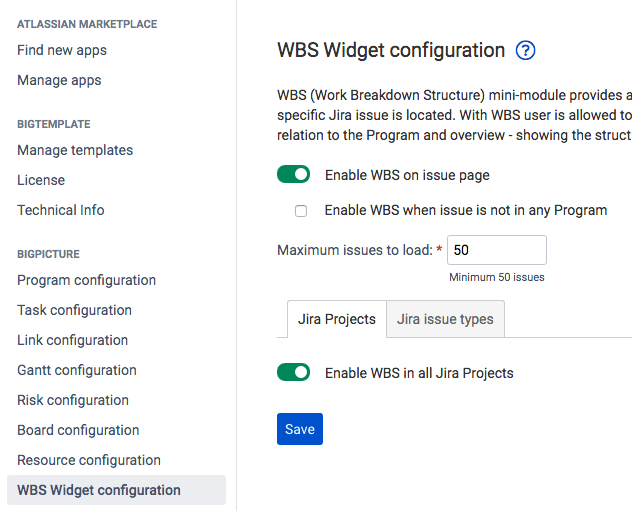Open Program configuration in sidebar

click(x=87, y=280)
